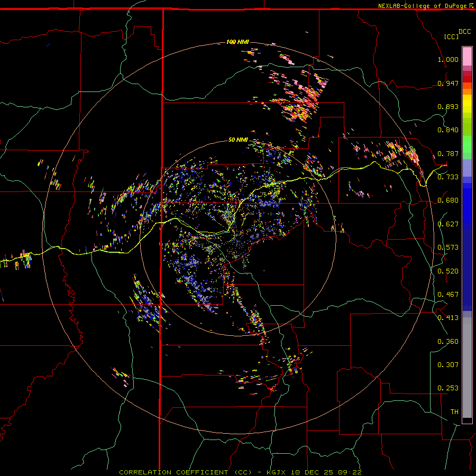Select the 0.627 scale value
The width and height of the screenshot is (476, 476).
(448, 224)
